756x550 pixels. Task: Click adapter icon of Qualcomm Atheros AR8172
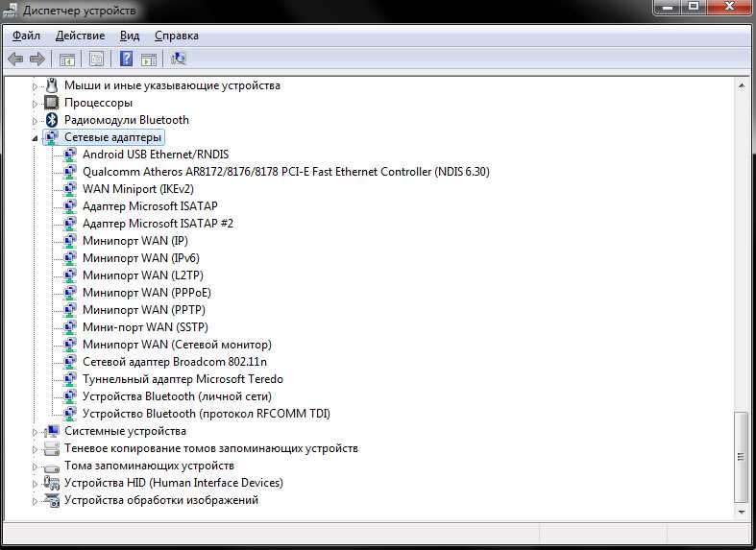(70, 172)
